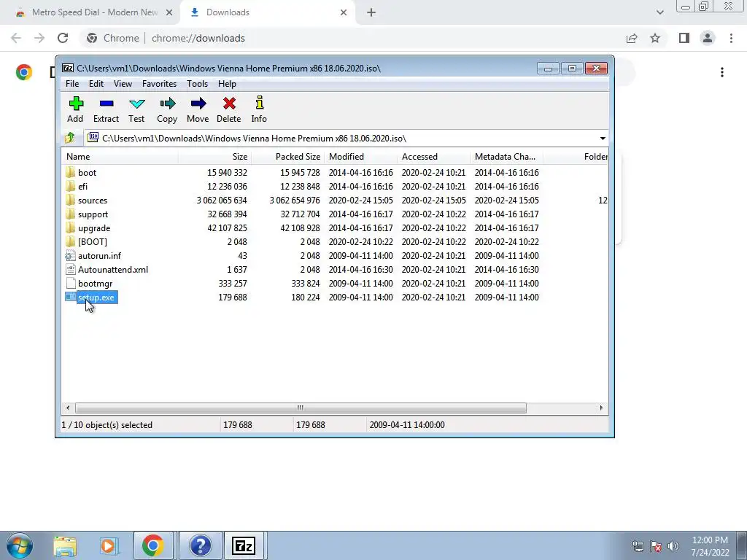This screenshot has height=560, width=747.
Task: Open the View menu
Action: pyautogui.click(x=123, y=84)
